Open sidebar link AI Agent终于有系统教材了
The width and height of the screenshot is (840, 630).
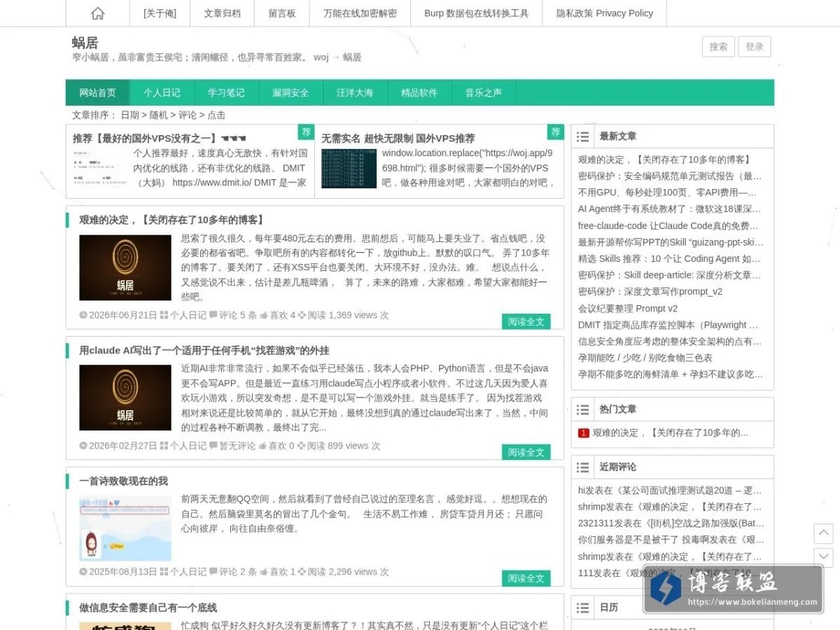point(669,209)
